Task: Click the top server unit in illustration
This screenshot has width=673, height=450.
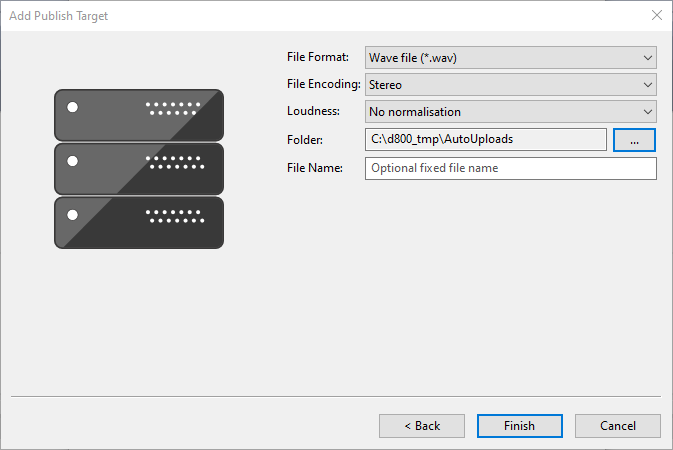Action: pyautogui.click(x=139, y=115)
